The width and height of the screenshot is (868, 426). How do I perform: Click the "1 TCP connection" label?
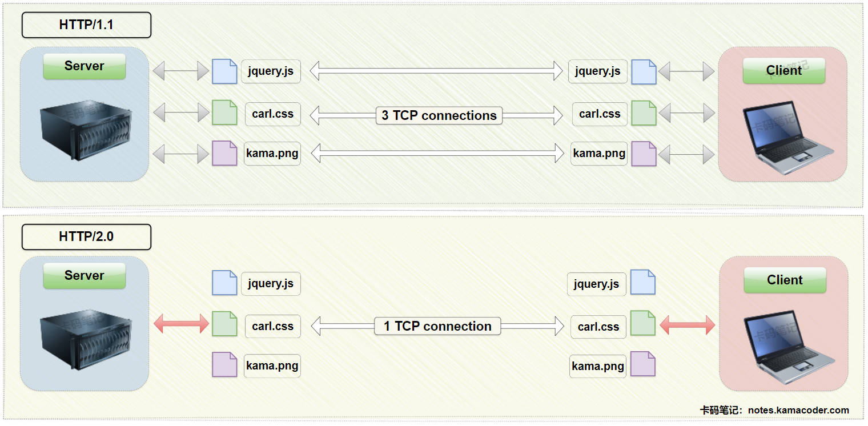437,326
